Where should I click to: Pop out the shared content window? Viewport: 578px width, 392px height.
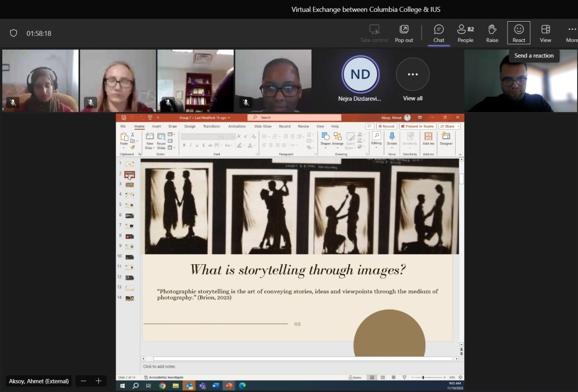404,34
